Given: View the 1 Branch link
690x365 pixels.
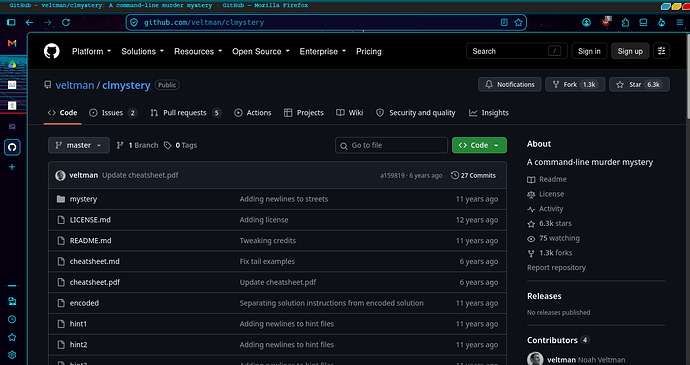Looking at the screenshot, I should (x=137, y=145).
